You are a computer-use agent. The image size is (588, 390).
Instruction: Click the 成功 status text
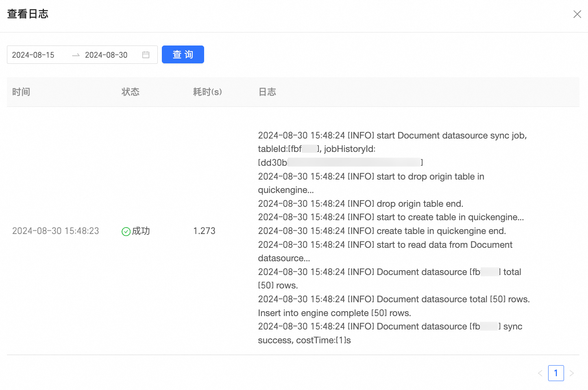pos(141,231)
